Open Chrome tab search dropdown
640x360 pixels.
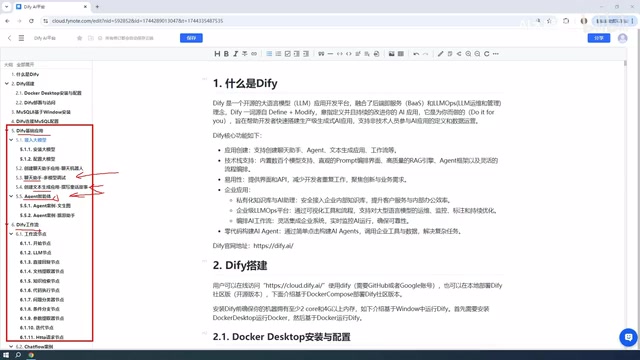click(7, 7)
